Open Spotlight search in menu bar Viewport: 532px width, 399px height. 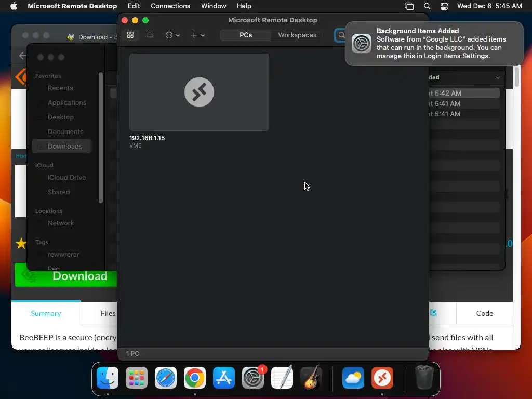click(427, 6)
